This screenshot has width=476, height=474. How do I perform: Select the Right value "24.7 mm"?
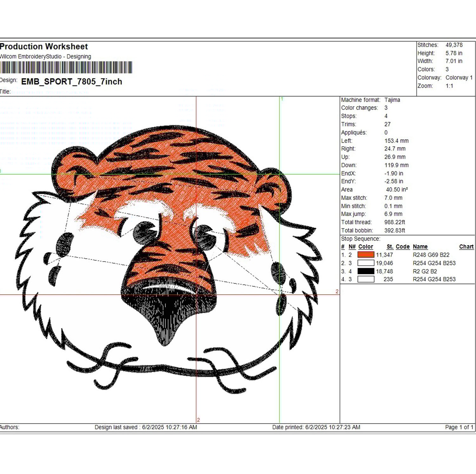395,149
